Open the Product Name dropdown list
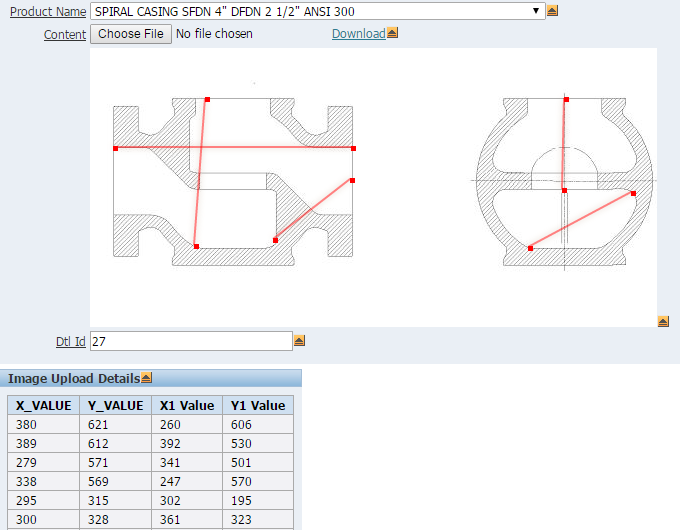683x530 pixels. click(x=318, y=11)
